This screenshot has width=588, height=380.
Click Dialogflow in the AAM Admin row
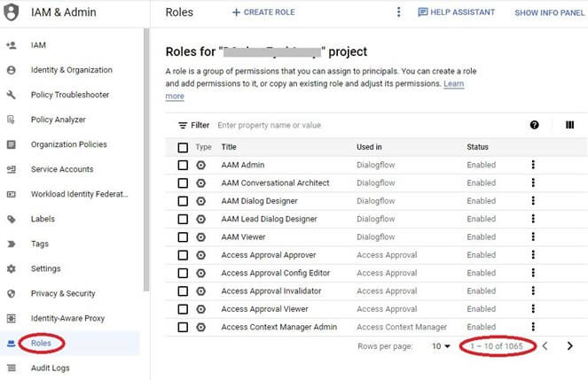pyautogui.click(x=376, y=165)
